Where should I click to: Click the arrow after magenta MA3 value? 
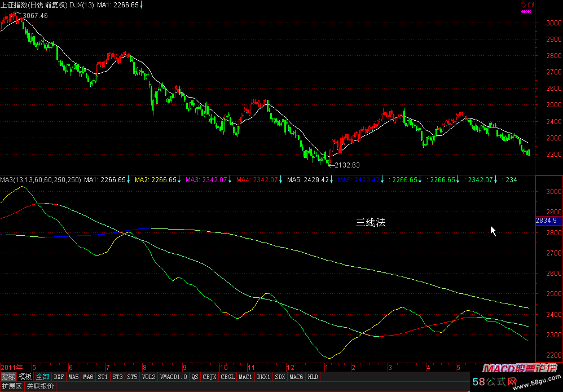coord(230,180)
